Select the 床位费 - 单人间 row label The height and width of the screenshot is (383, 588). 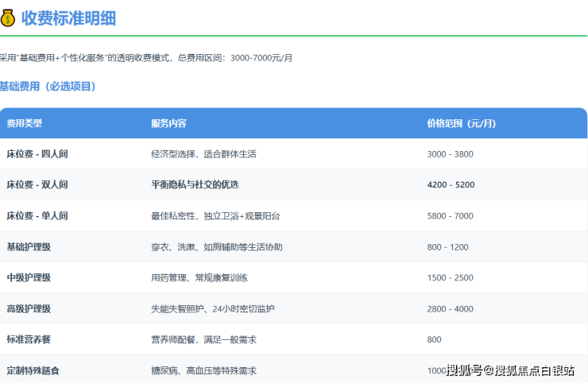pyautogui.click(x=37, y=215)
